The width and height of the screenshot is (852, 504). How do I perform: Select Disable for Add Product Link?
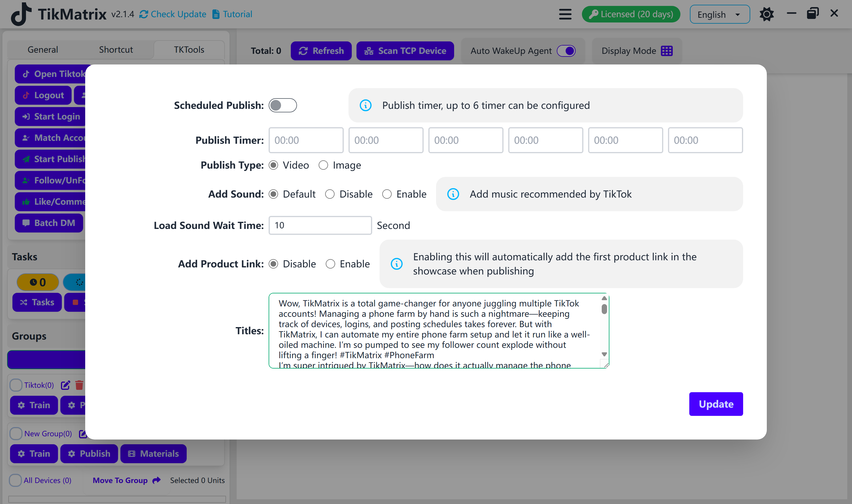(273, 264)
